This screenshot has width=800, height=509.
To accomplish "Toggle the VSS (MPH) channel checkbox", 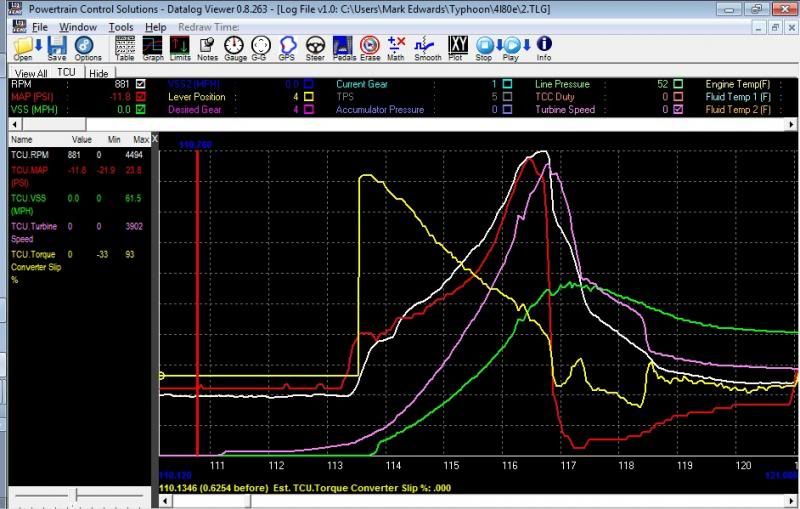I will click(x=141, y=109).
